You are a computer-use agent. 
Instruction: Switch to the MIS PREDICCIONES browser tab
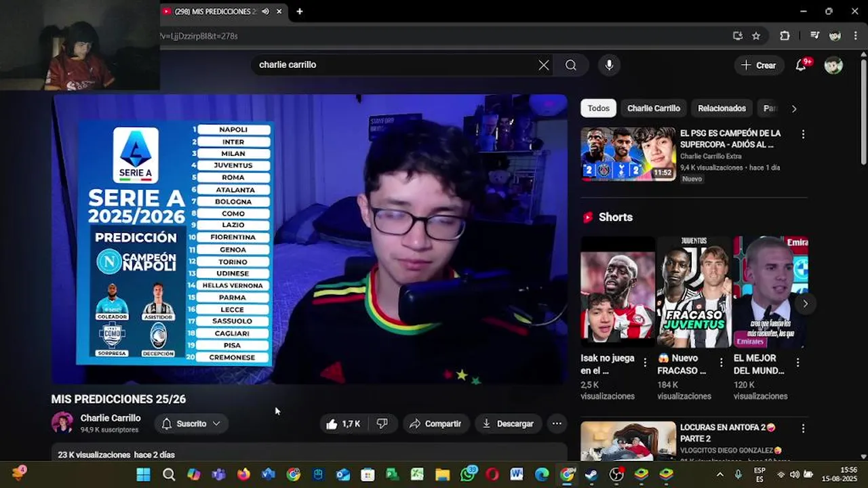pyautogui.click(x=216, y=12)
